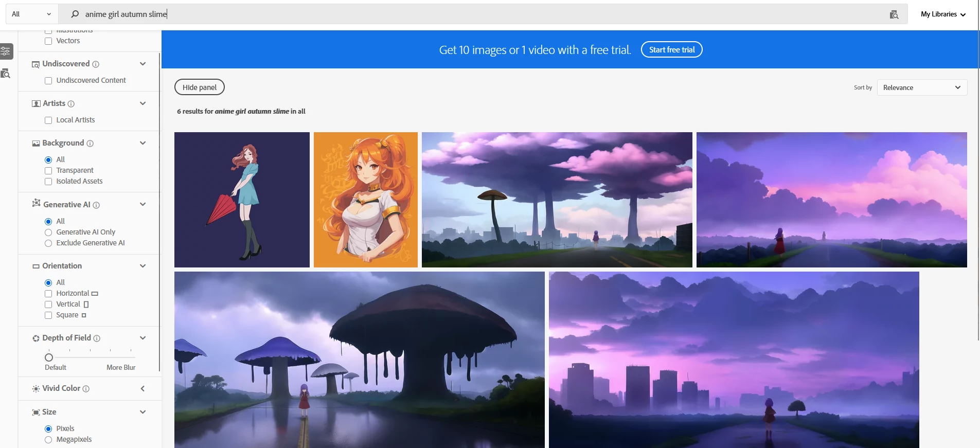
Task: Select the Pixels size radio button
Action: 48,429
